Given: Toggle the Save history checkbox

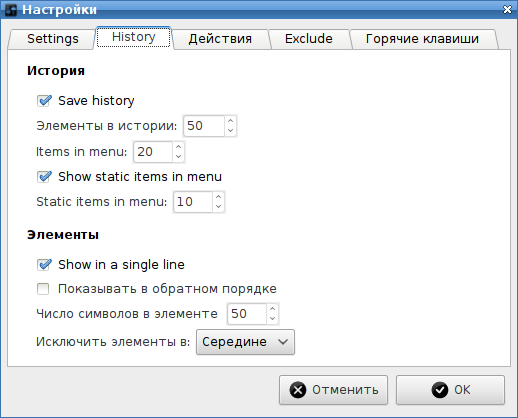Looking at the screenshot, I should pos(44,101).
